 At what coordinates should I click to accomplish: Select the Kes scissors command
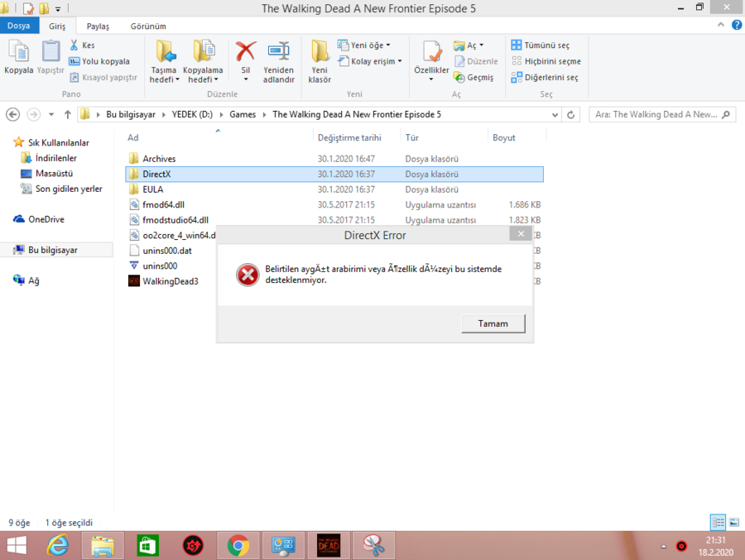(82, 45)
